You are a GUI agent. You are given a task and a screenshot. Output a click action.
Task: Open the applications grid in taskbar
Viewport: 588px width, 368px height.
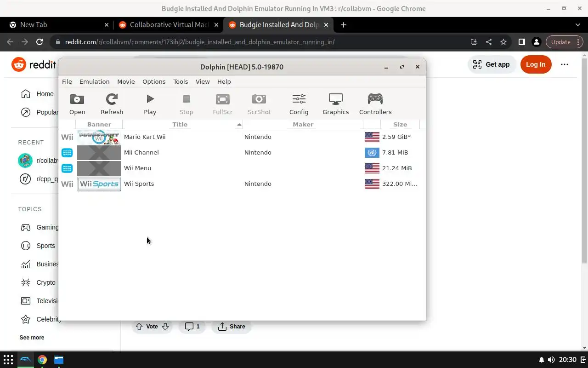pyautogui.click(x=8, y=360)
